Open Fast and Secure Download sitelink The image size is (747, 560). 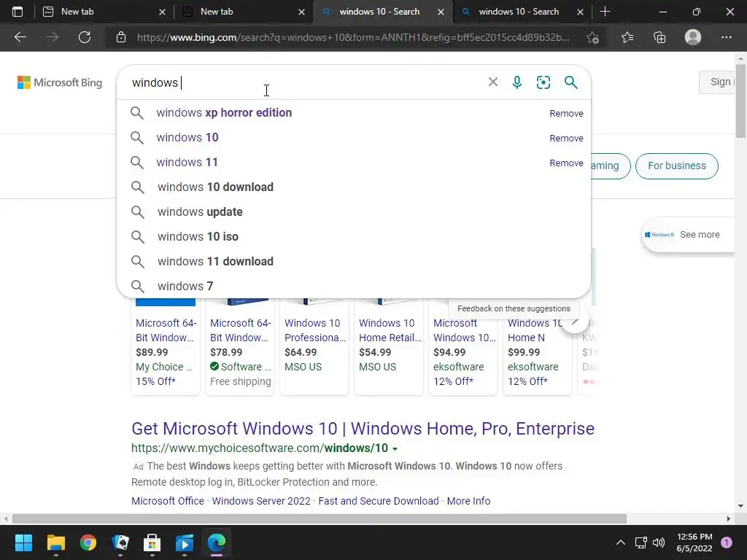[x=379, y=501]
